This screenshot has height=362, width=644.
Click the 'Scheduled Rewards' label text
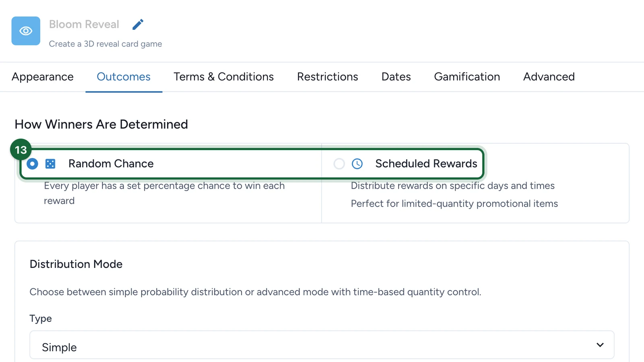426,164
